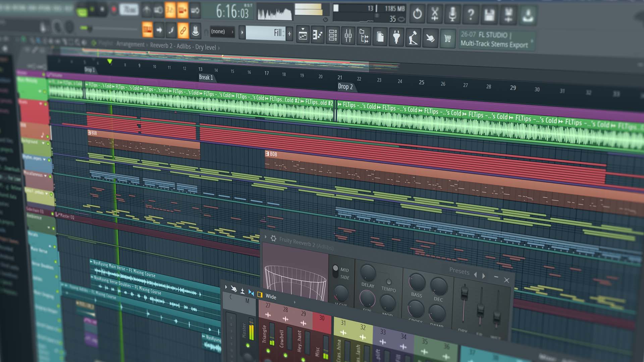This screenshot has height=362, width=644.
Task: Open Fruity Reeverb 2 gear settings icon
Action: click(x=273, y=238)
